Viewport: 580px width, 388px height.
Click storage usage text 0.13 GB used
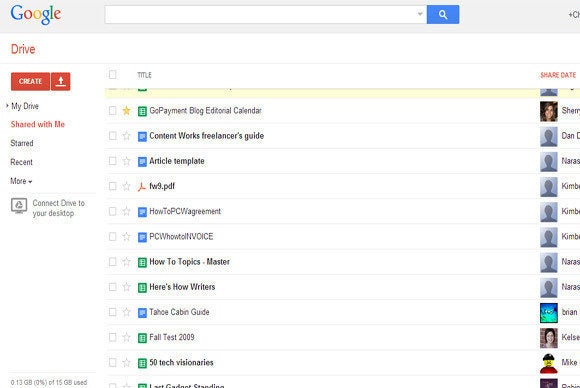point(49,382)
